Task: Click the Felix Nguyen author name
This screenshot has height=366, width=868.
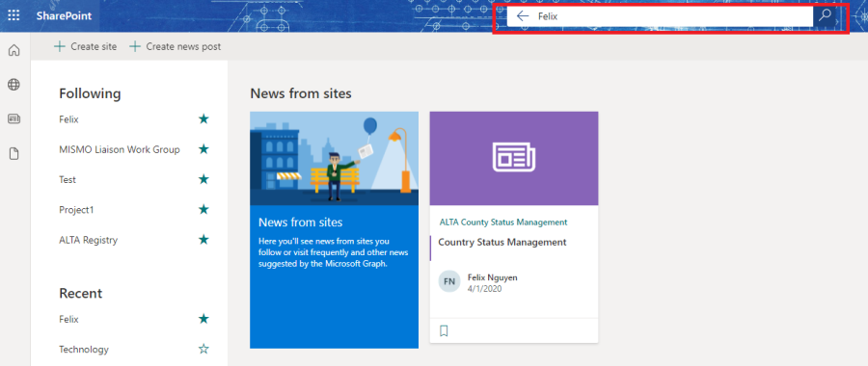Action: 493,277
